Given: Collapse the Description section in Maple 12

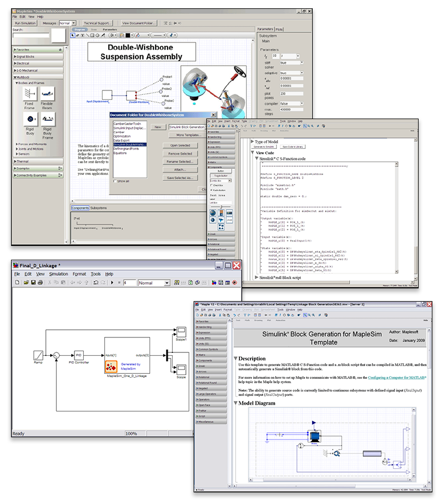Looking at the screenshot, I should tap(236, 358).
